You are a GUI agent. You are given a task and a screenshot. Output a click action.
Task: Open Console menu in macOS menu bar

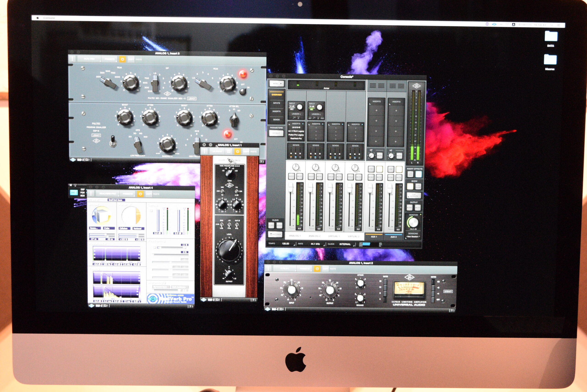[x=49, y=18]
